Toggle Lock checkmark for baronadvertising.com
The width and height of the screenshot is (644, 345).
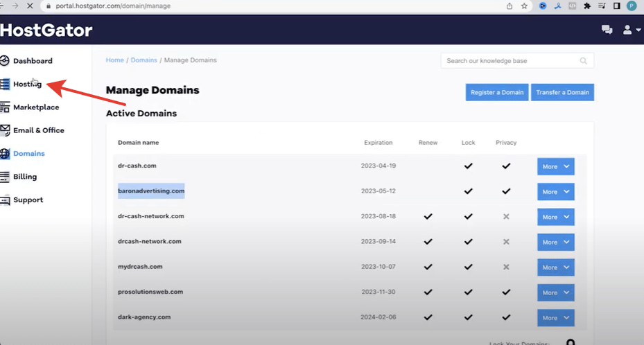tap(468, 191)
